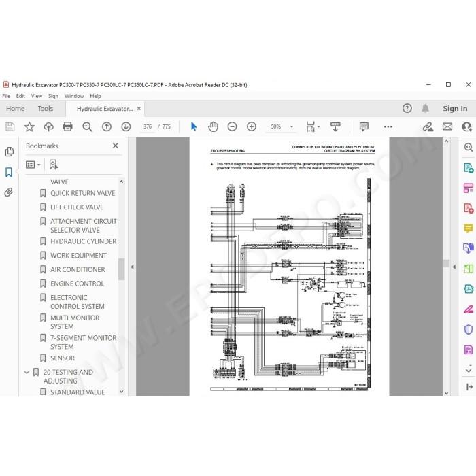Open the Protect shield tool
The width and height of the screenshot is (476, 476).
[x=469, y=329]
